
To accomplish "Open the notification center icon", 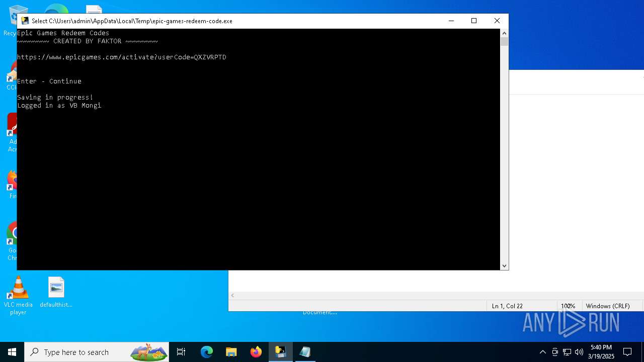I will (627, 352).
